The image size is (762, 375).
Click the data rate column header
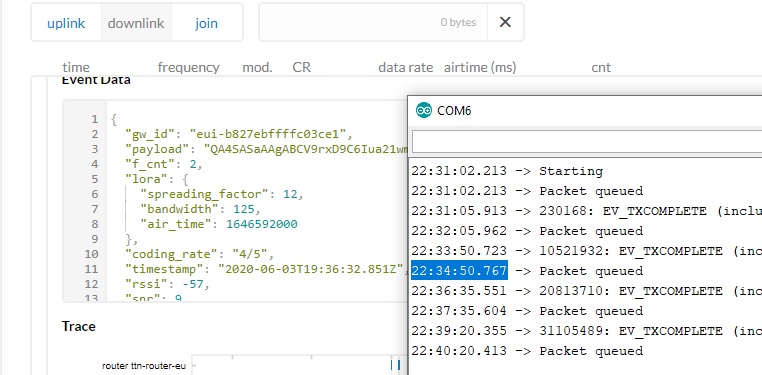(405, 68)
